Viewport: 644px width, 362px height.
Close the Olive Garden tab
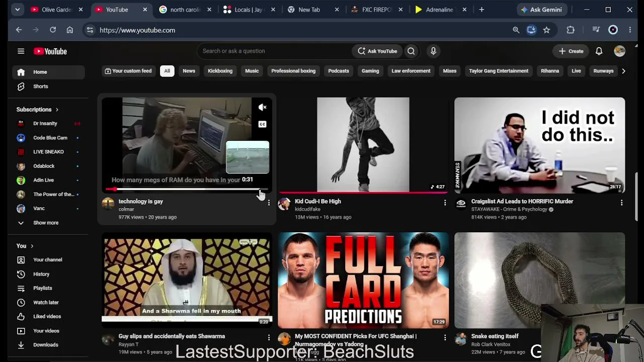80,10
